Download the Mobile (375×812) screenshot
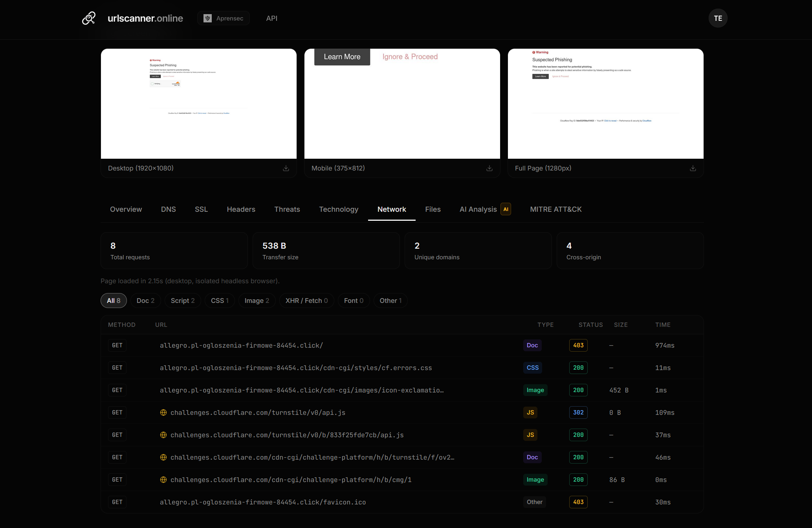This screenshot has width=812, height=528. (489, 168)
